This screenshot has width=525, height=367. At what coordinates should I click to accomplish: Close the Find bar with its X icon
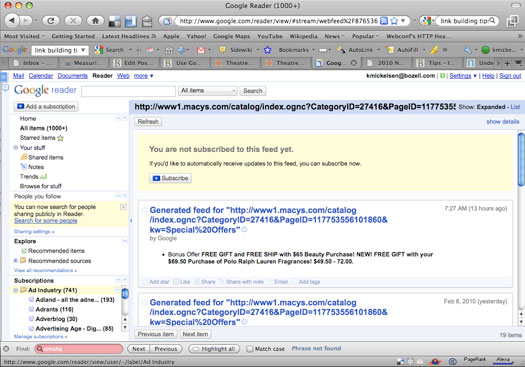[6, 349]
